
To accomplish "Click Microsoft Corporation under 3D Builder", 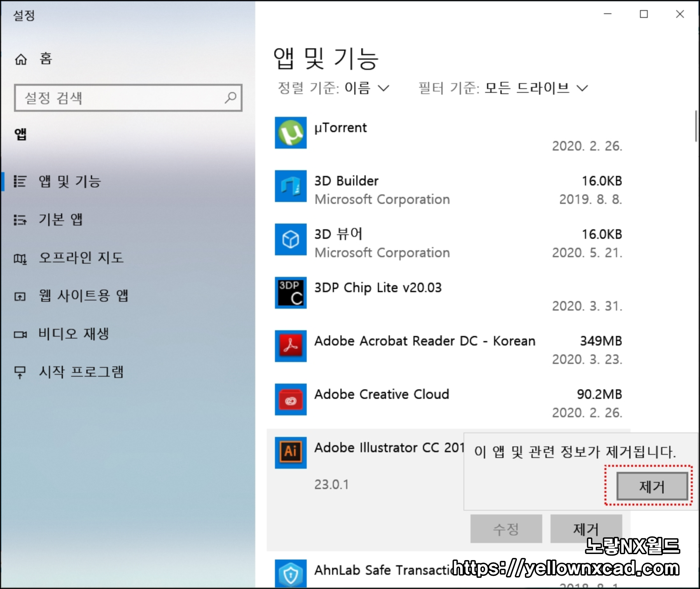I will (382, 200).
